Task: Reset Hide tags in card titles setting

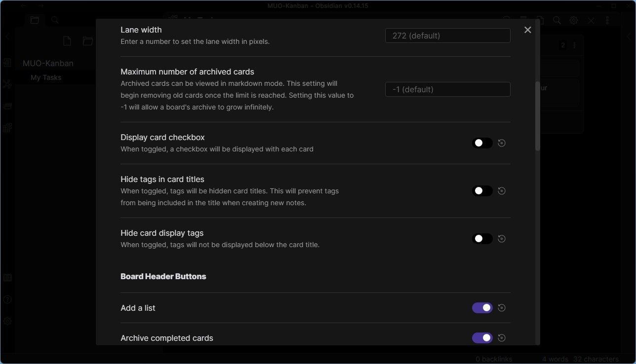Action: click(502, 191)
